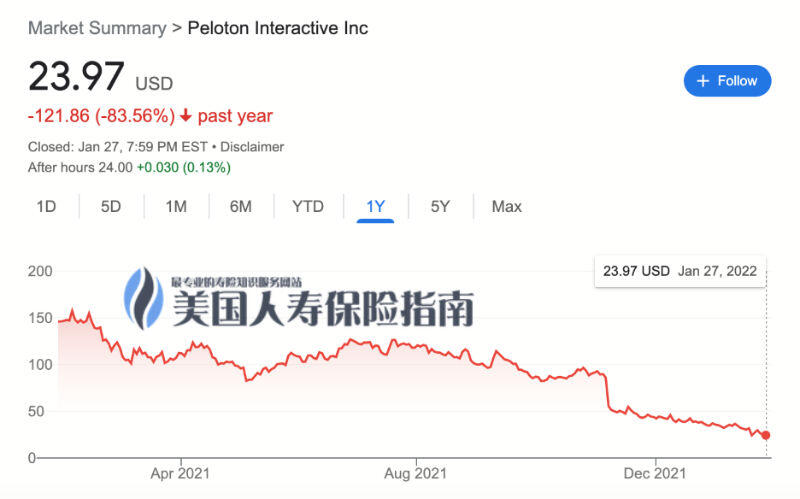Choose the YTD range tab
The width and height of the screenshot is (800, 499).
308,207
